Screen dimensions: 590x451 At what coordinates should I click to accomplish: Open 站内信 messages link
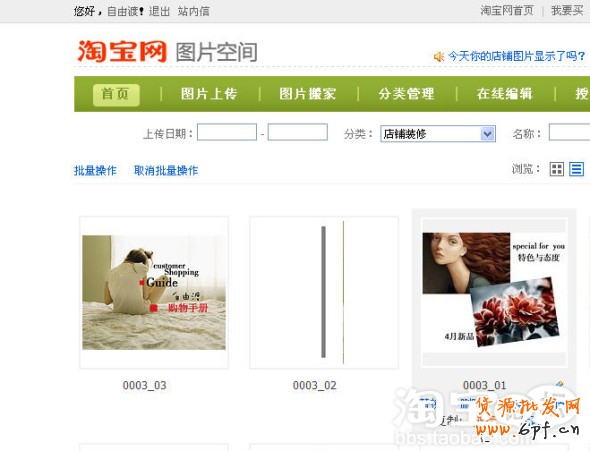(x=193, y=11)
